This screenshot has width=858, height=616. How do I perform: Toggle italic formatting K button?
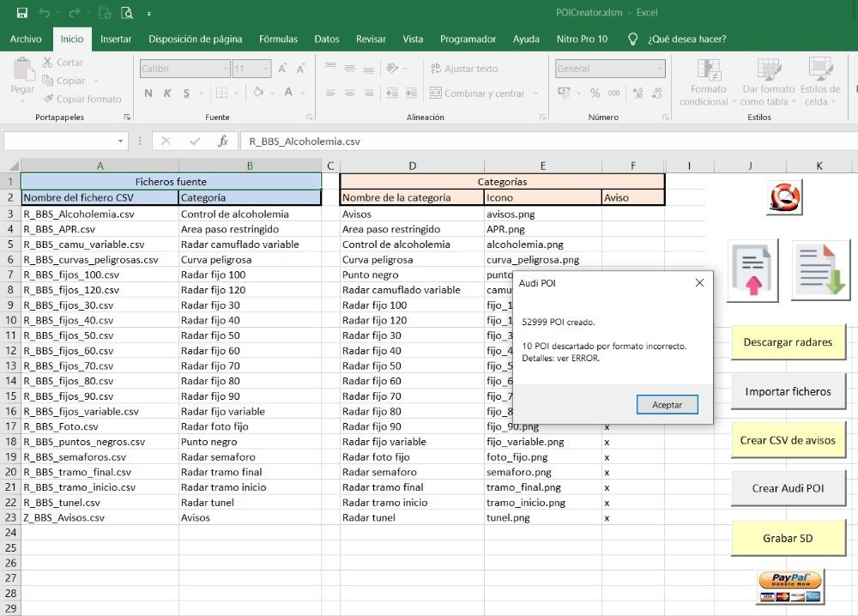(167, 94)
